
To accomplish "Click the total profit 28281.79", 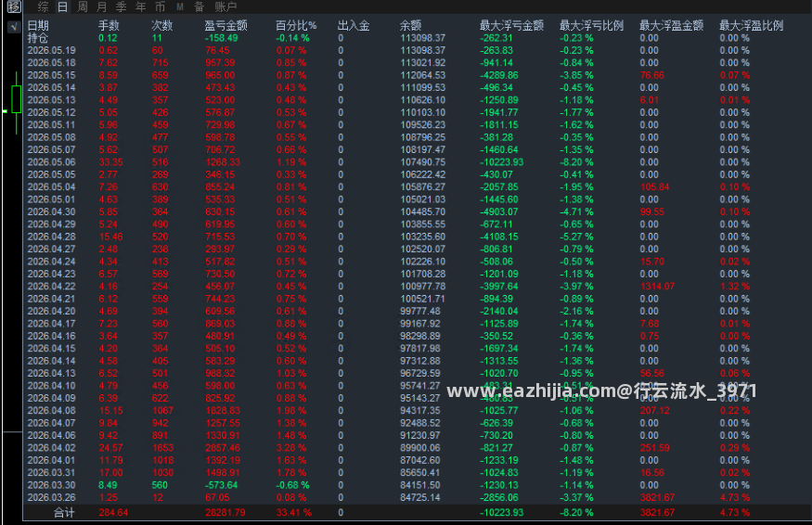I will point(226,513).
